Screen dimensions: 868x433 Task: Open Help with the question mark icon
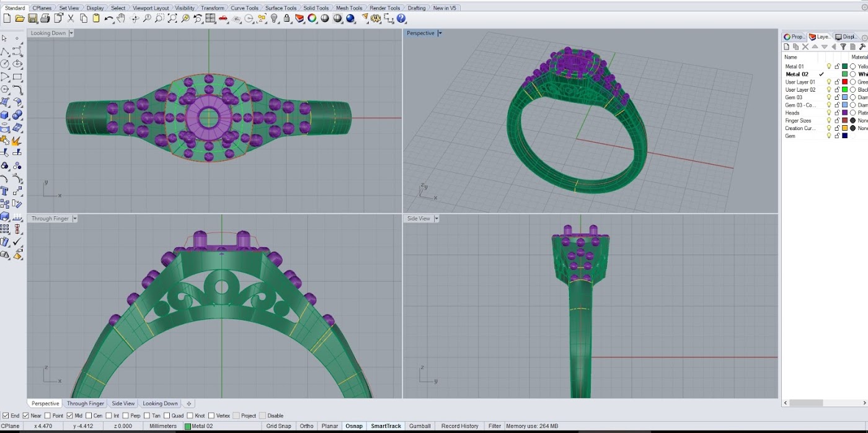[402, 19]
